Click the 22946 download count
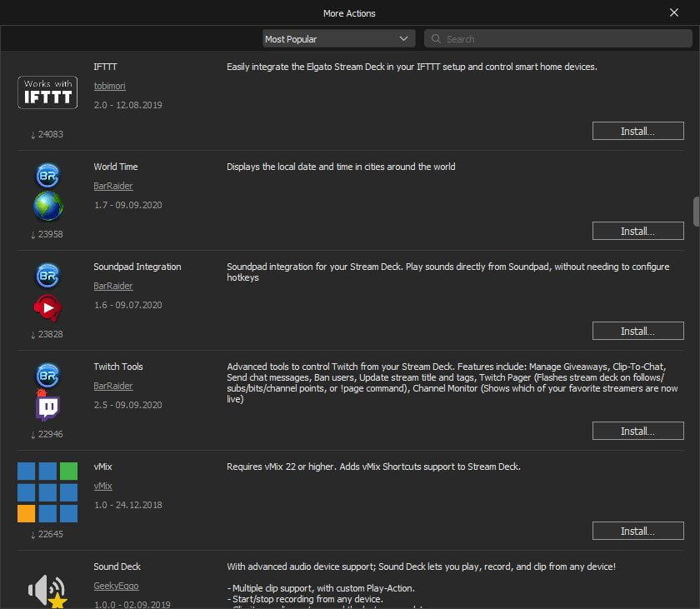This screenshot has height=609, width=700. [x=47, y=434]
